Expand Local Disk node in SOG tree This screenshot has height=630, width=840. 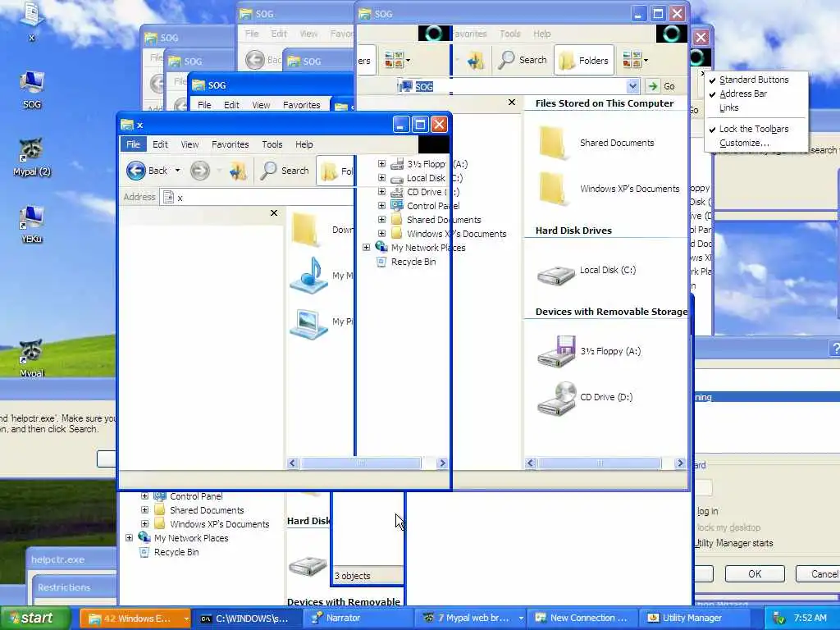[x=381, y=178]
